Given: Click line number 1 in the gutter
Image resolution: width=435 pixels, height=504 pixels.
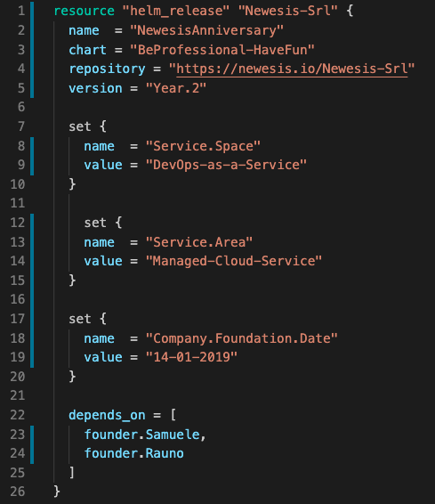Looking at the screenshot, I should (x=21, y=11).
